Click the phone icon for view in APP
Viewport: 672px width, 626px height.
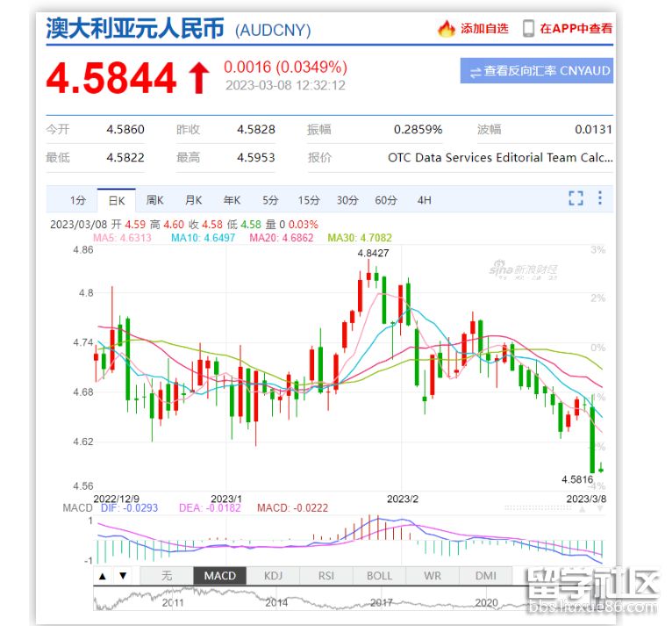tap(528, 28)
